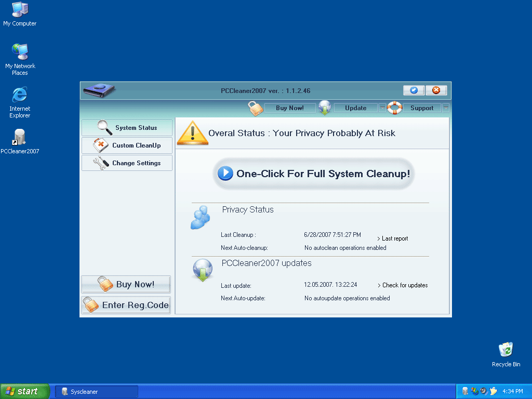532x399 pixels.
Task: Open the Recycle Bin on the desktop
Action: (506, 354)
